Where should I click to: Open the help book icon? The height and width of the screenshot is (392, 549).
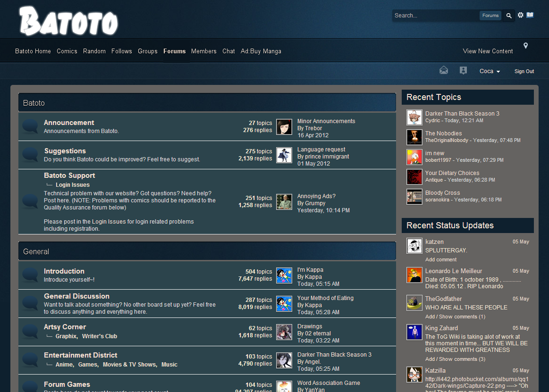530,15
